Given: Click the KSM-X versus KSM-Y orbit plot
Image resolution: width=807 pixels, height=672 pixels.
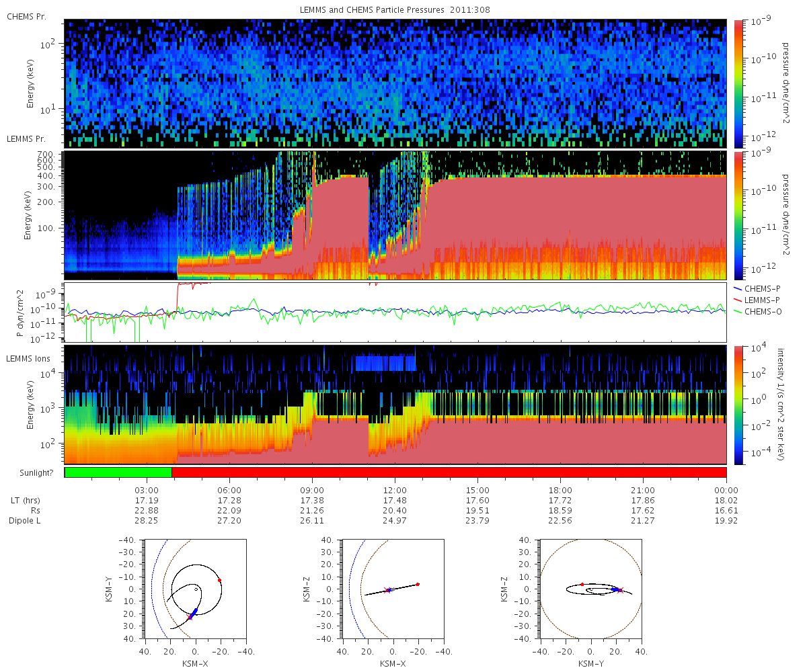Looking at the screenshot, I should point(196,589).
